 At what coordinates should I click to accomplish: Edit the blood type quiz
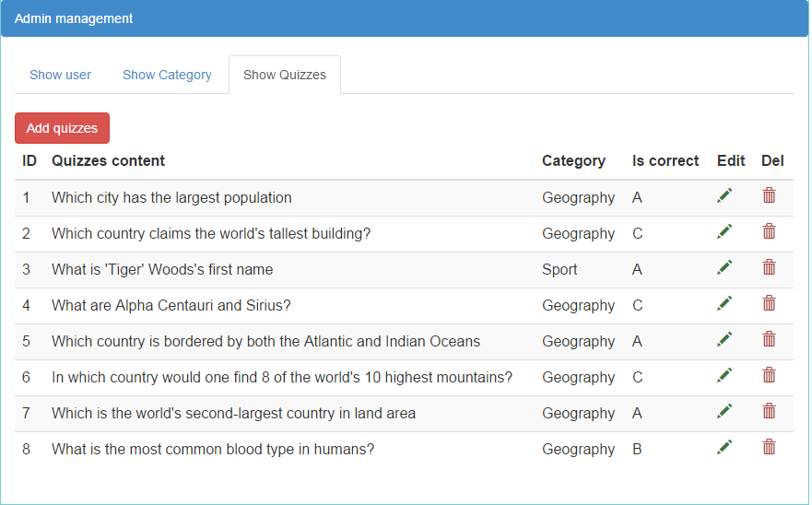coord(724,448)
